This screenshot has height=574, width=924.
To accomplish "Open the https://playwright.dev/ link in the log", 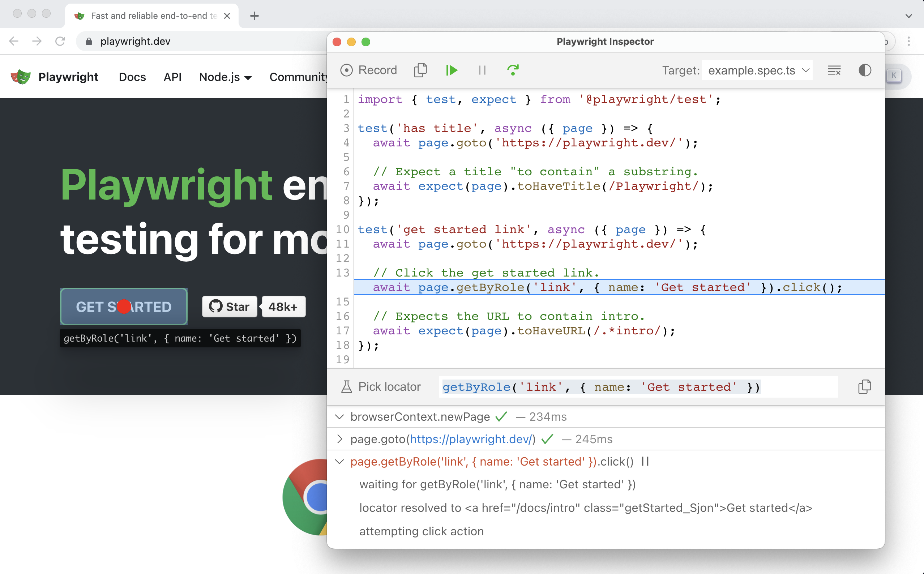I will pos(471,439).
